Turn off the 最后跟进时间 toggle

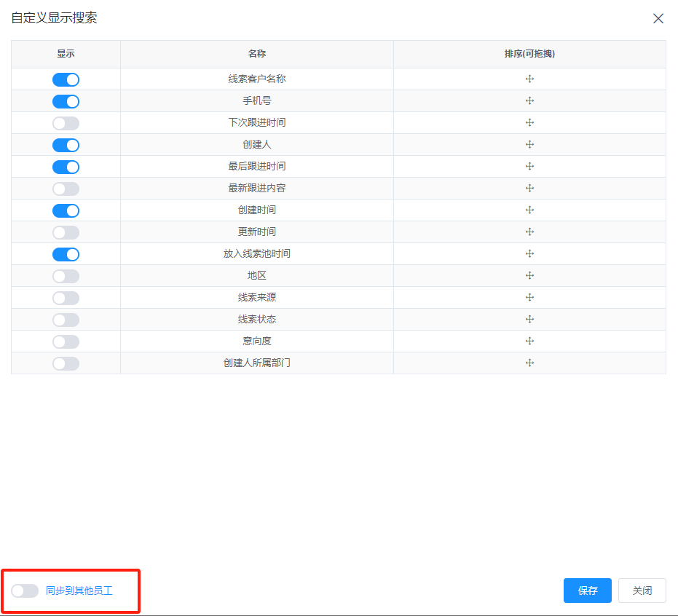coord(66,167)
